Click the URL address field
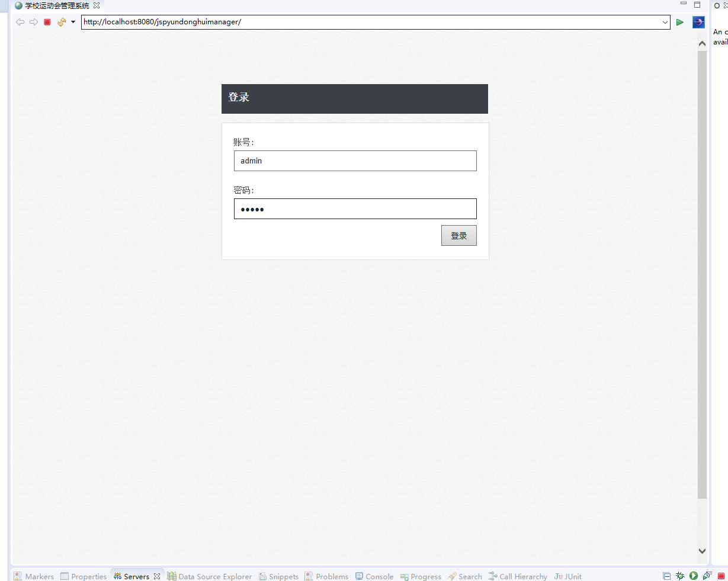The width and height of the screenshot is (728, 581). (x=371, y=22)
